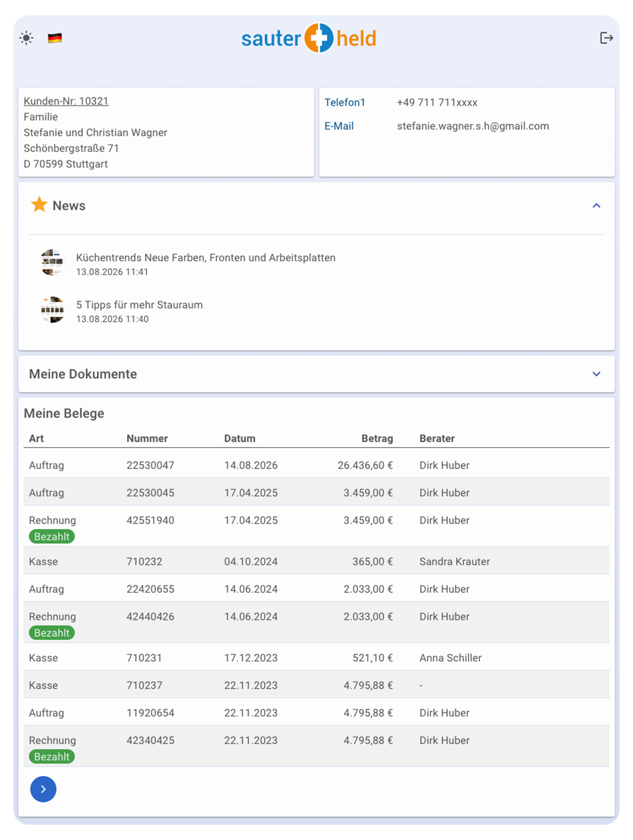The image size is (633, 840).
Task: Click the Art column header
Action: click(x=36, y=438)
